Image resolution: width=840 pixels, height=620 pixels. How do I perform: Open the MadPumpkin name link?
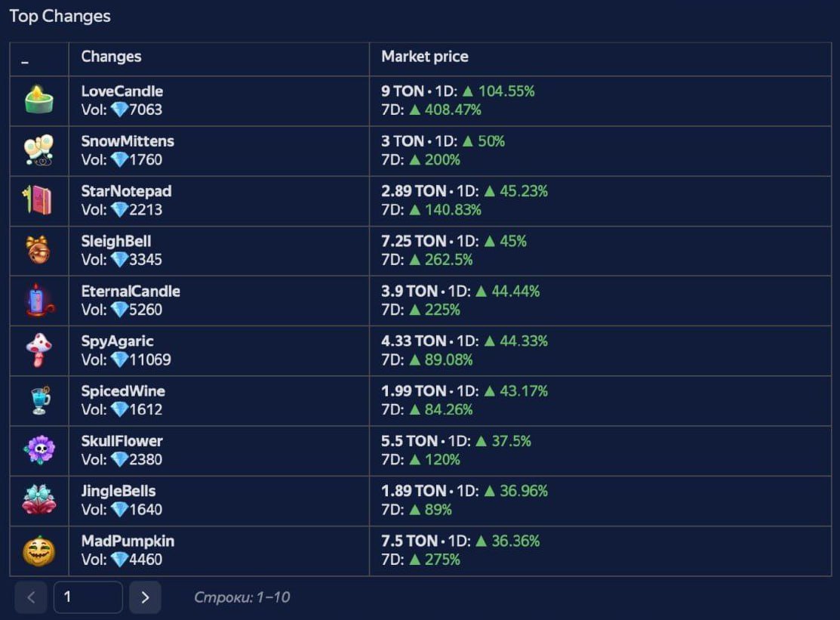click(128, 541)
